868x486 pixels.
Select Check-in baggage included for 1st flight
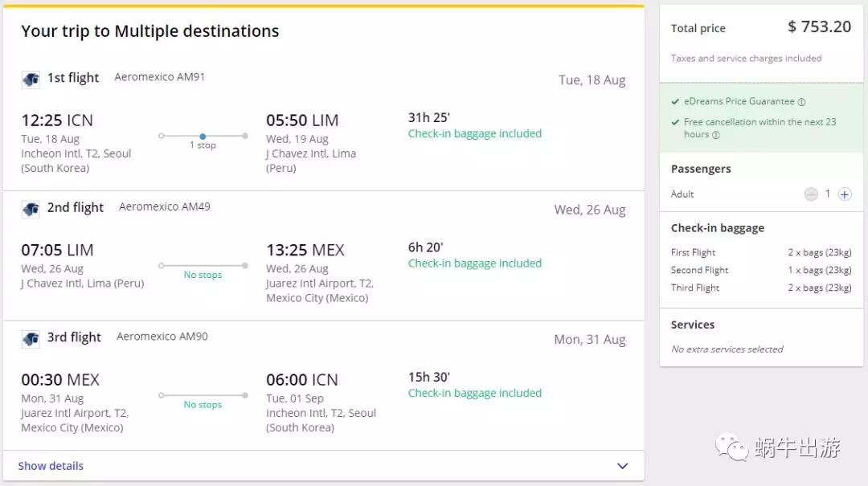click(474, 133)
